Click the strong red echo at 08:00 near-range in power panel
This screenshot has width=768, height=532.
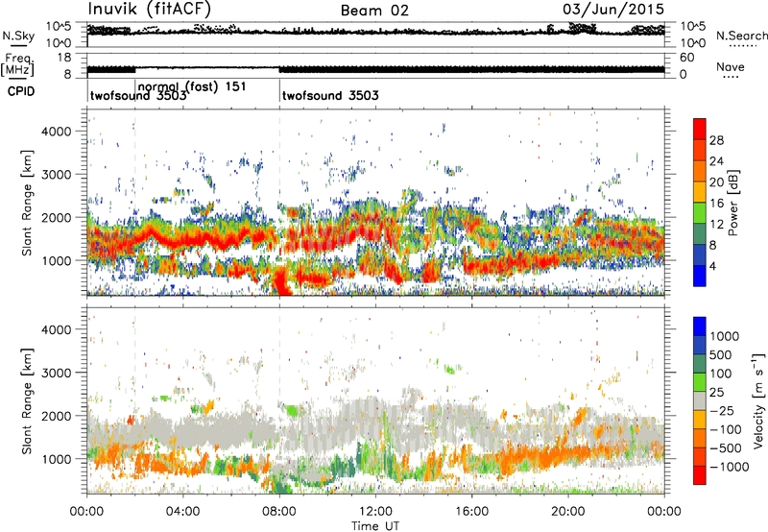pos(281,283)
